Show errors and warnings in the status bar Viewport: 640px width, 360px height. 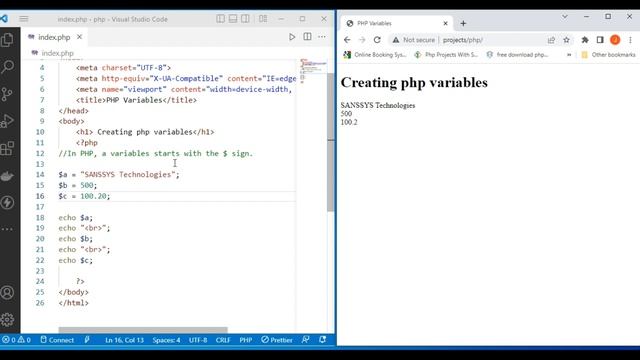[x=17, y=340]
